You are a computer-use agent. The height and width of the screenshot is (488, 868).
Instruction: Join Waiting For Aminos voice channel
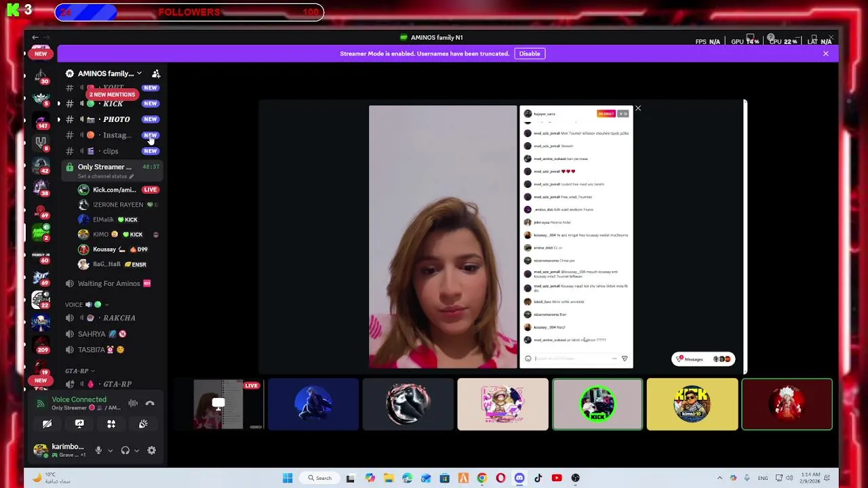(x=113, y=283)
